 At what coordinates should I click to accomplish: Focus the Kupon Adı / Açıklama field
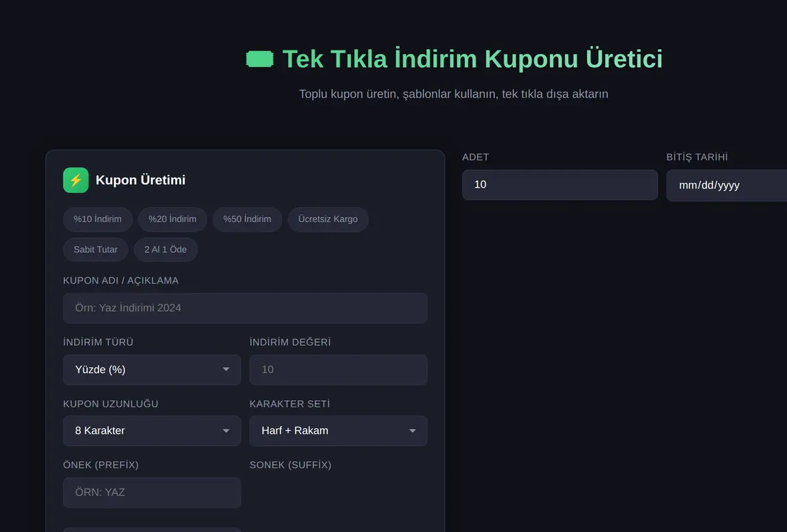point(245,308)
